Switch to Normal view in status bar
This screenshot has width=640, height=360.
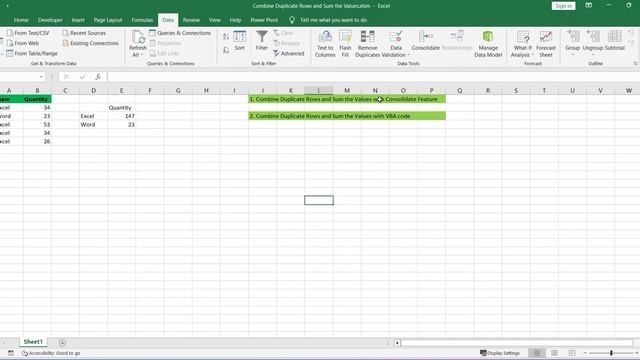click(537, 353)
